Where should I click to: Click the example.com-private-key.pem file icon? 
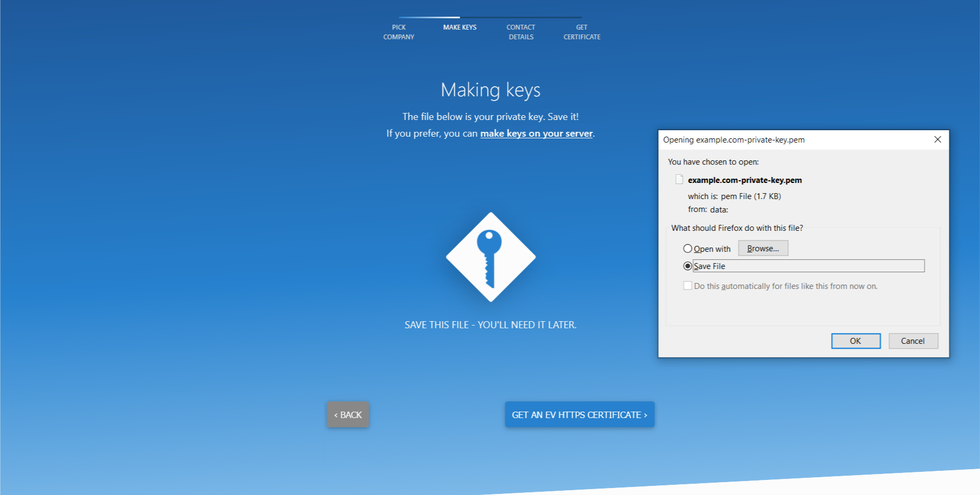679,180
